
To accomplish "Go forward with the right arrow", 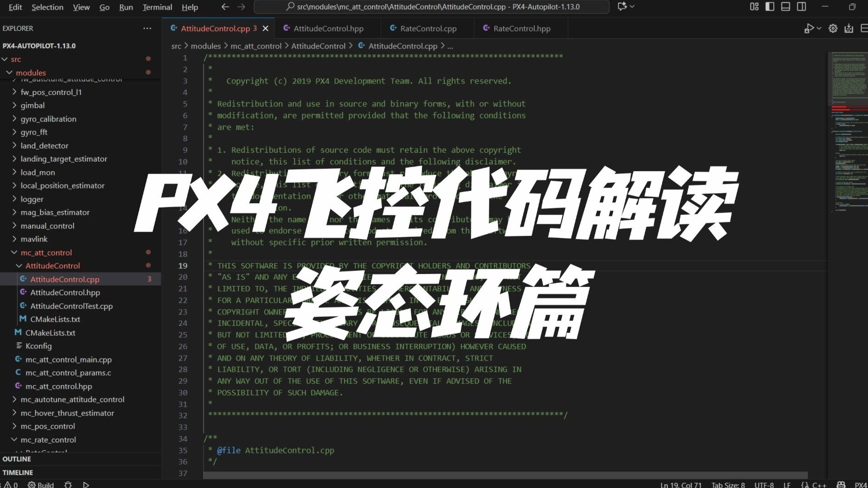I will click(241, 7).
